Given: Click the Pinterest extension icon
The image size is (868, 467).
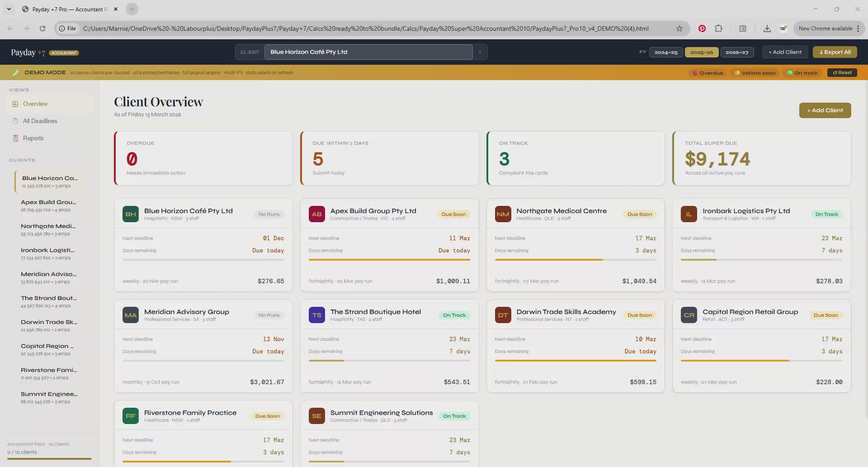Looking at the screenshot, I should [702, 29].
